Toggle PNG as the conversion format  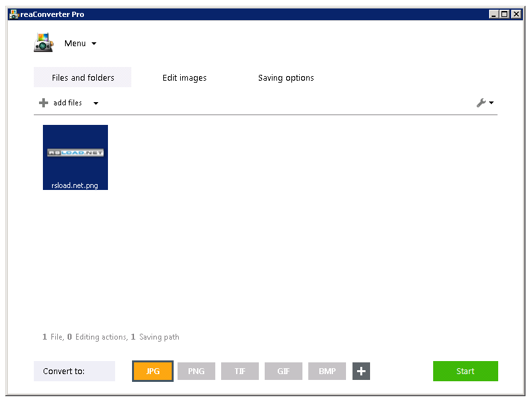coord(196,371)
